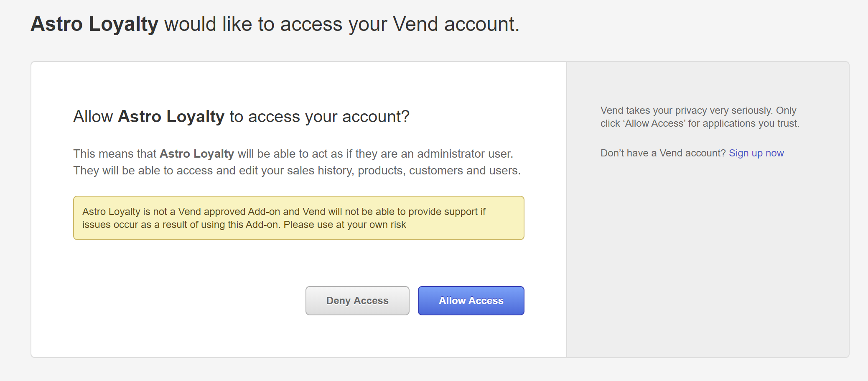Viewport: 868px width, 381px height.
Task: Click the Allow Access button
Action: coord(471,301)
